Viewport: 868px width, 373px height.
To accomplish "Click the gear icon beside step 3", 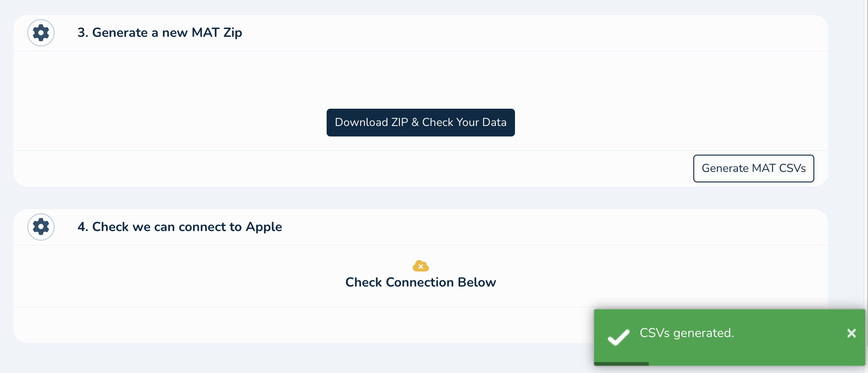I will (41, 33).
